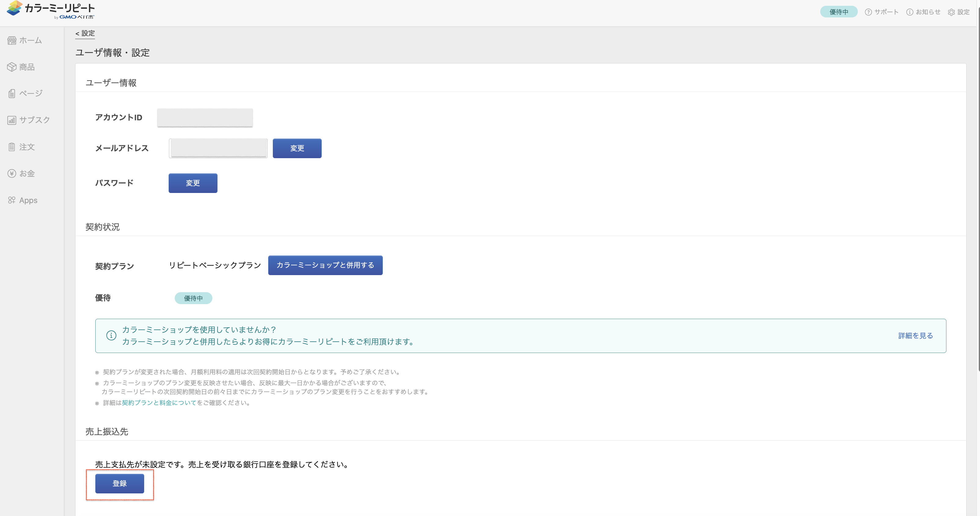Open 契約プランと料金について link
The width and height of the screenshot is (980, 516).
tap(159, 403)
